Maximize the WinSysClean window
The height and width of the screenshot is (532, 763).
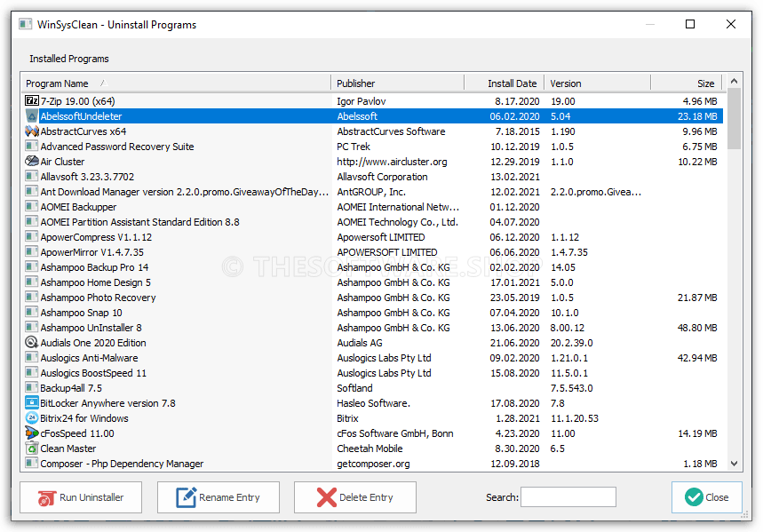[x=690, y=24]
